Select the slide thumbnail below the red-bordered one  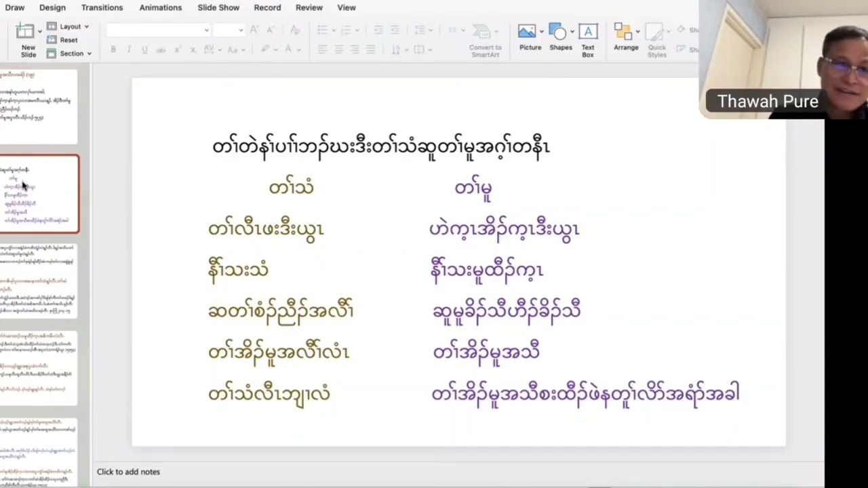click(39, 281)
